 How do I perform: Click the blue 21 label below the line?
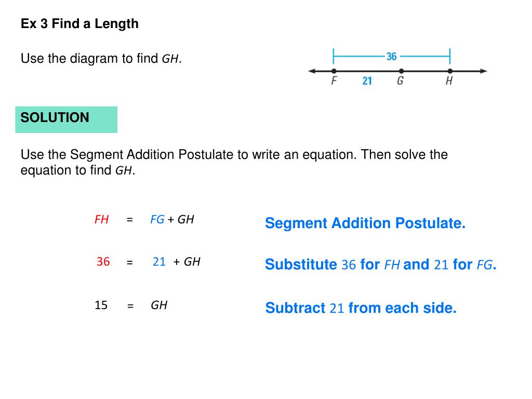tap(367, 81)
